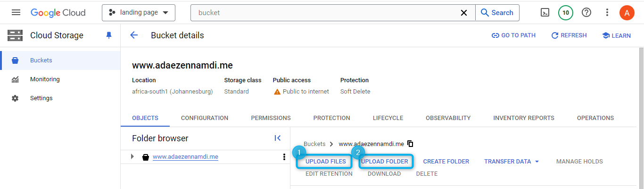Activate Cloud Shell terminal icon
Image resolution: width=644 pixels, height=189 pixels.
[545, 13]
